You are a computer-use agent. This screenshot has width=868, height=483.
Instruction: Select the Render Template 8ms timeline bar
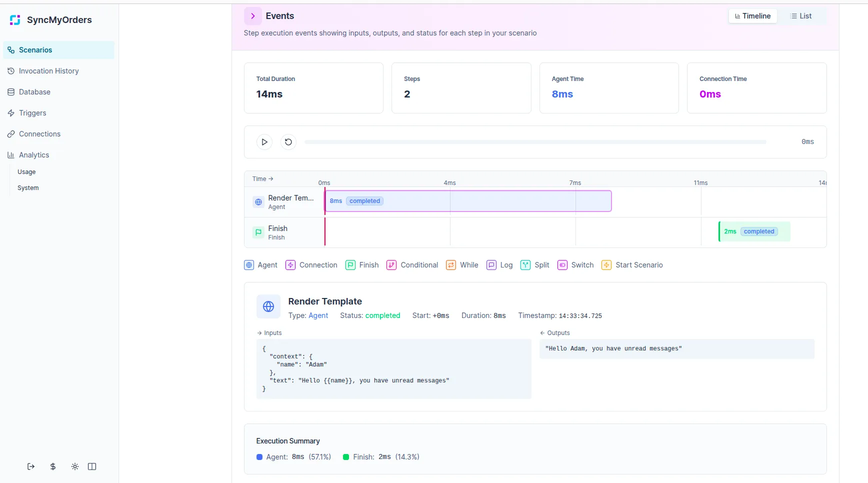coord(468,201)
